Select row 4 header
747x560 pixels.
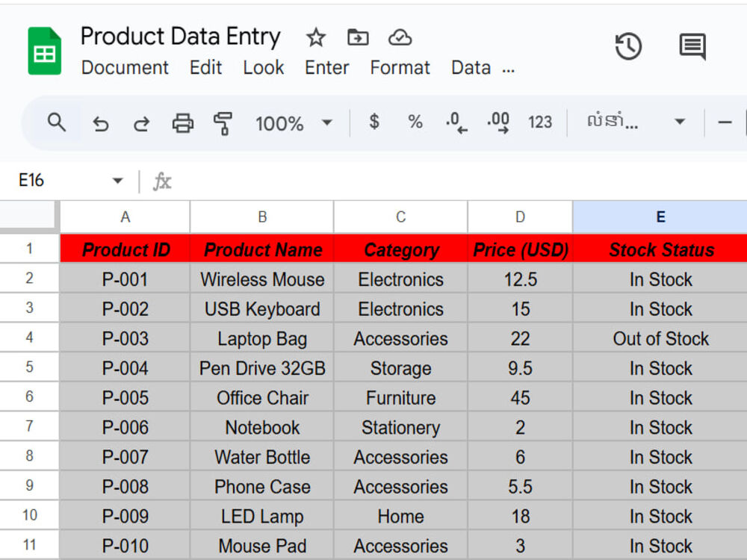click(x=30, y=337)
